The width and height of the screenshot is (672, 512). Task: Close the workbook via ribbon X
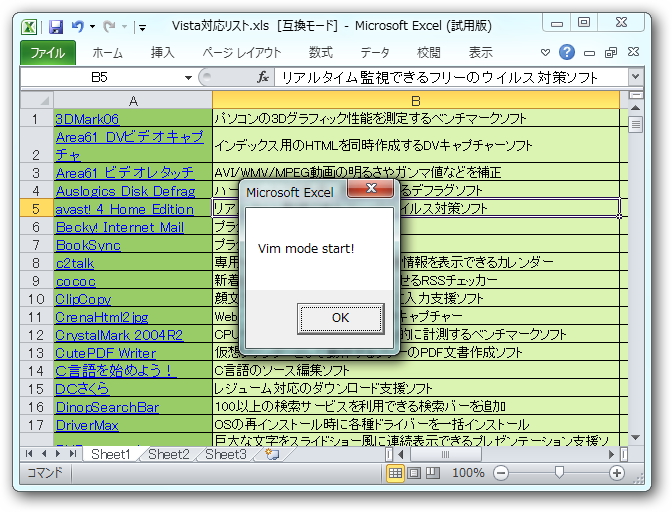633,52
